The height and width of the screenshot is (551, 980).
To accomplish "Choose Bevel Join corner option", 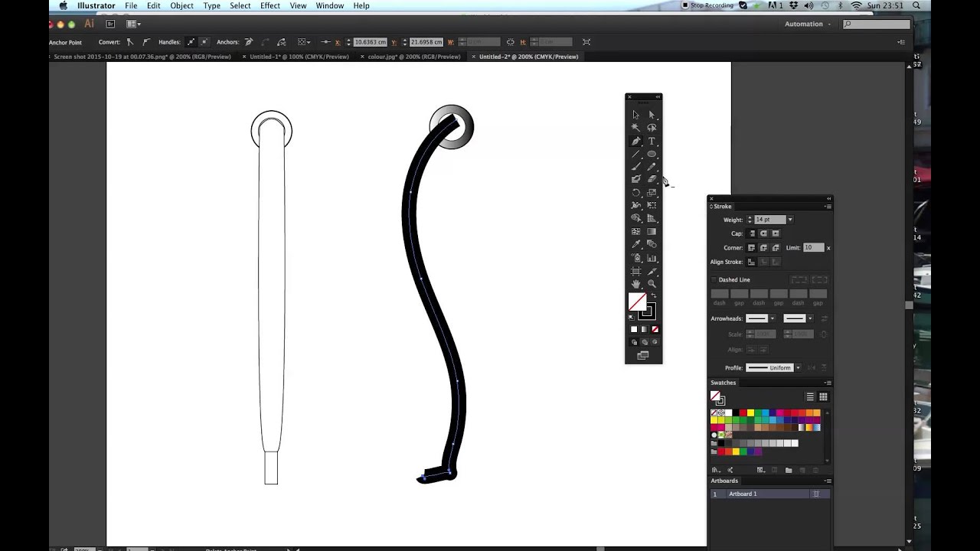I will pyautogui.click(x=776, y=248).
